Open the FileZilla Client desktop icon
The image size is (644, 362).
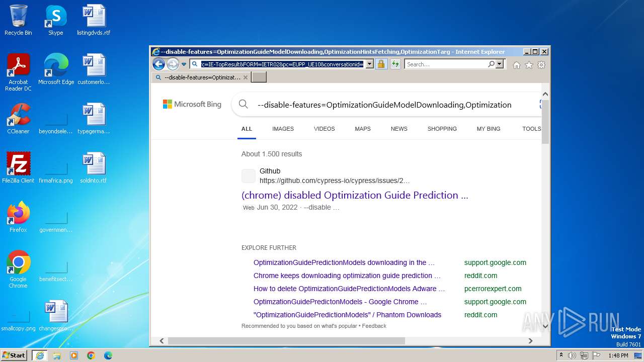pyautogui.click(x=18, y=168)
